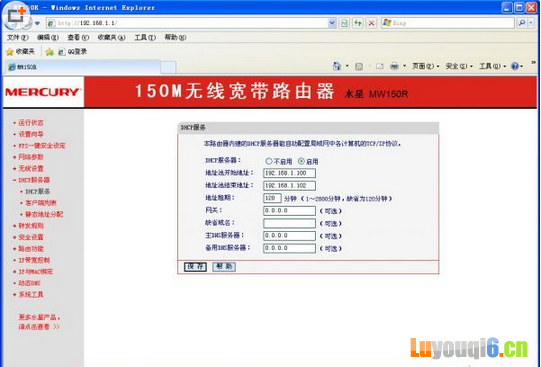Open the QQ登录 favorites bar link
Image resolution: width=541 pixels, height=367 pixels.
pyautogui.click(x=72, y=52)
